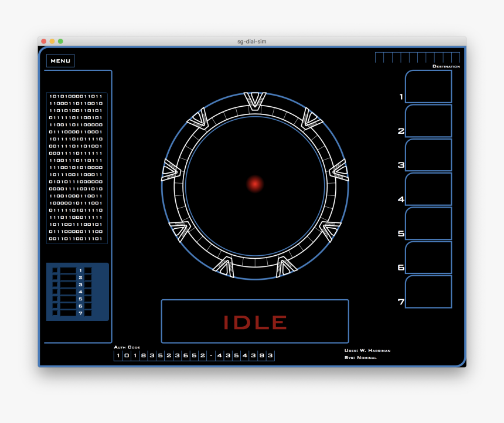Image resolution: width=504 pixels, height=423 pixels.
Task: Click the red glowing dot in gate center
Action: [255, 184]
